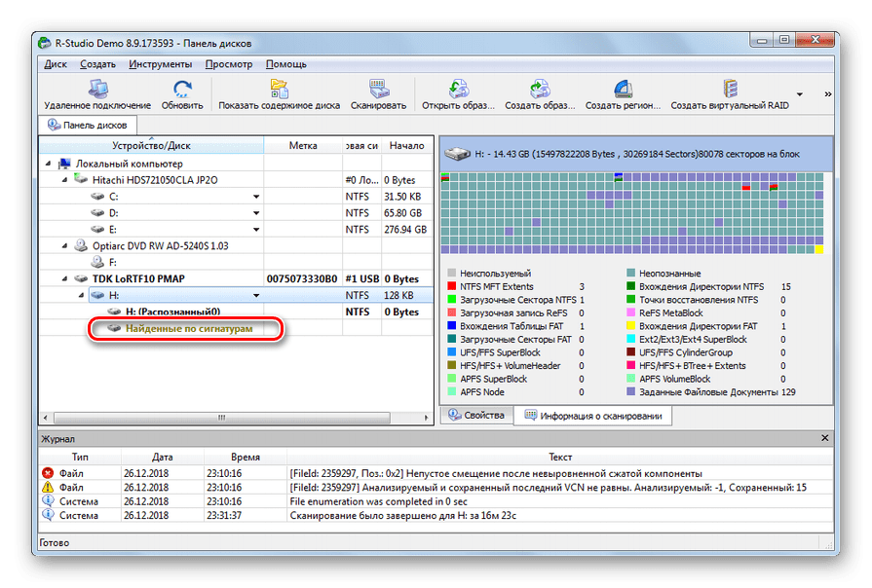Collapse the Локальный компьютер tree node
Screen dimensions: 872x588
50,164
